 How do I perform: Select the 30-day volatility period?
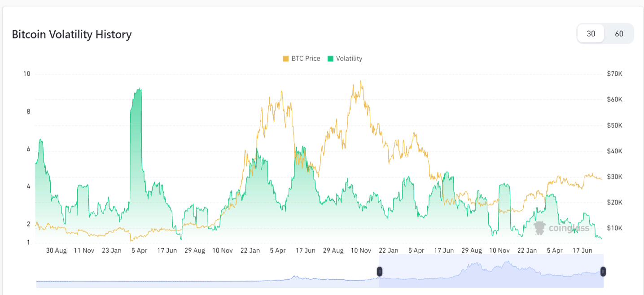(591, 34)
